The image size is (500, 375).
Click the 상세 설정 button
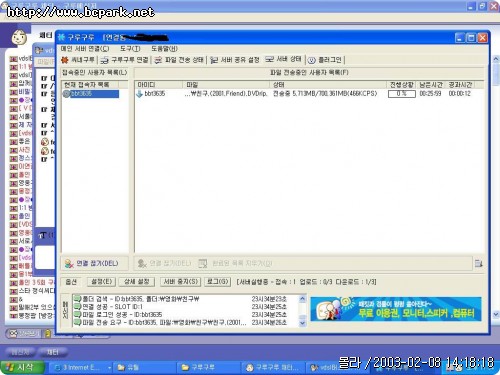[x=137, y=282]
